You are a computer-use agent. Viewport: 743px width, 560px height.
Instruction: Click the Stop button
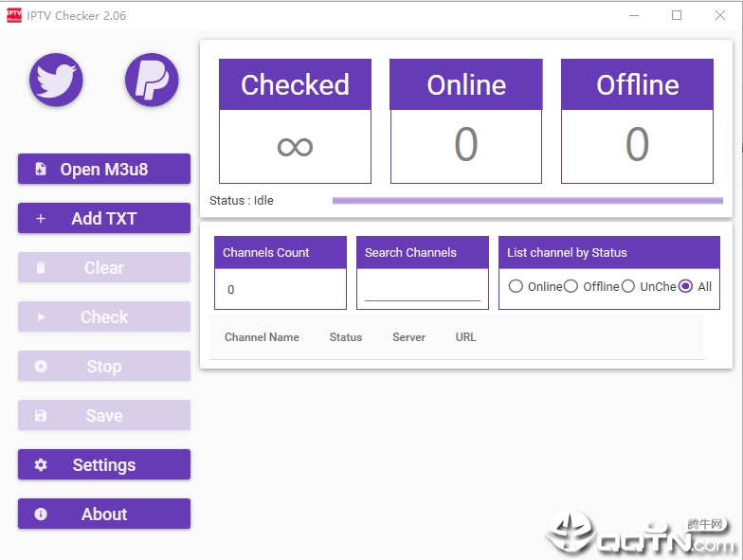click(x=104, y=366)
